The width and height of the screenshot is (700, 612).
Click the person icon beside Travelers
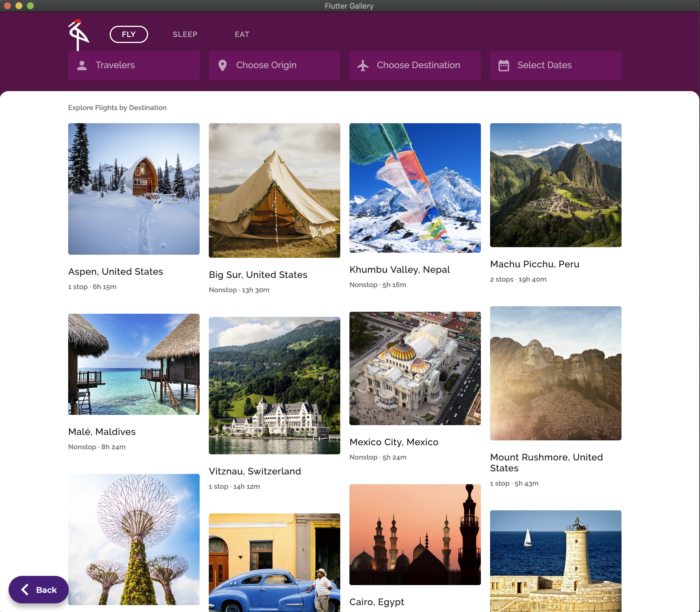pos(82,65)
